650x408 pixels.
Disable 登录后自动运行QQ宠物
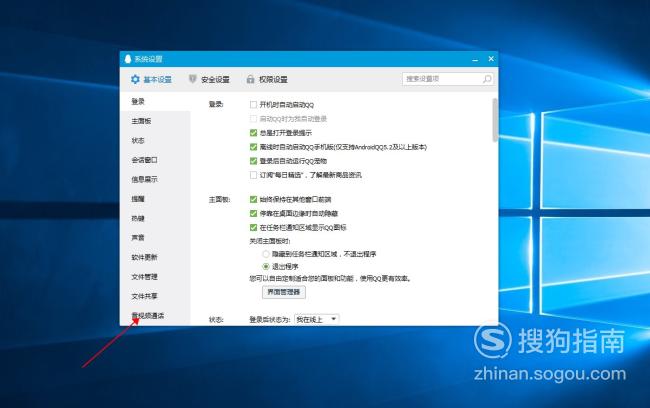253,161
